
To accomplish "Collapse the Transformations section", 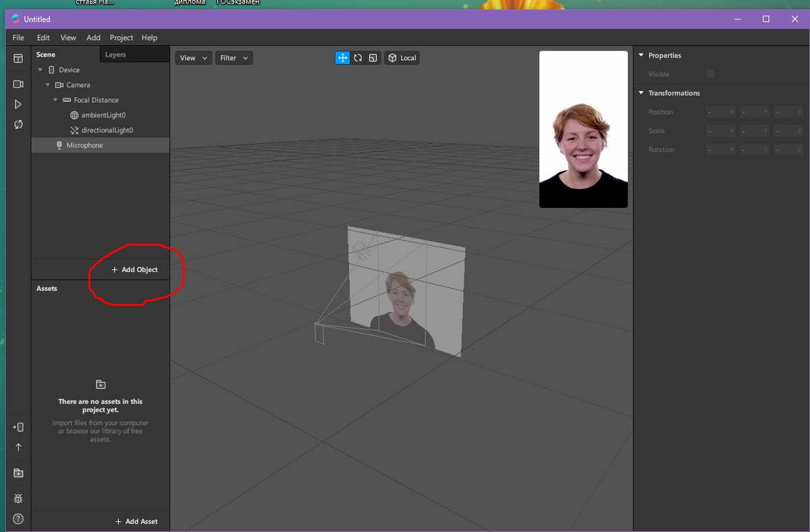I will click(x=641, y=93).
